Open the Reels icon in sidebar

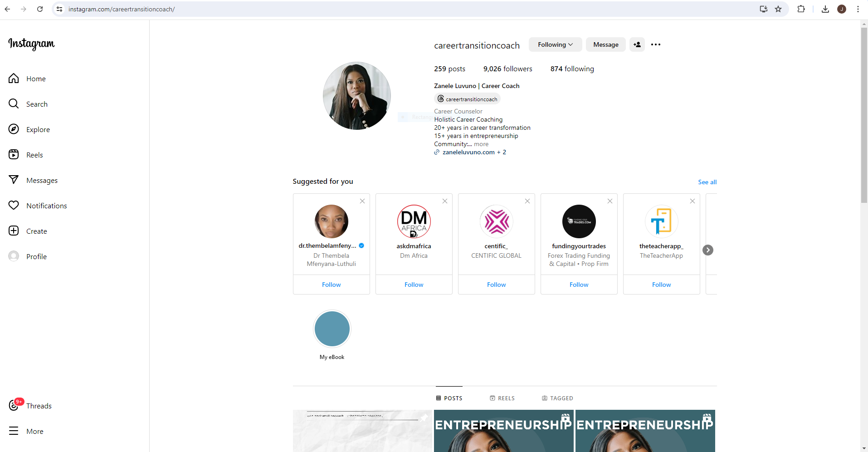(14, 155)
